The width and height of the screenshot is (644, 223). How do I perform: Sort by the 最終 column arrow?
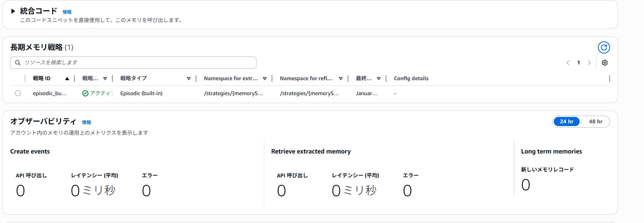[x=378, y=79]
